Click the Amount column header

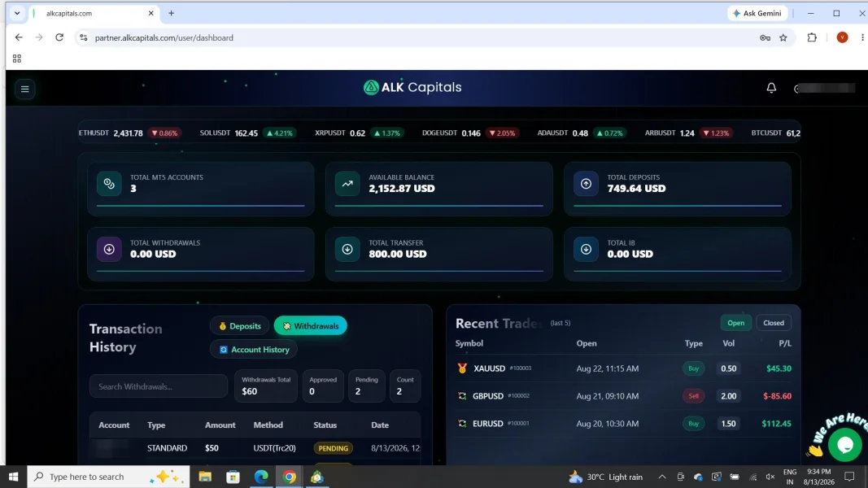click(220, 425)
